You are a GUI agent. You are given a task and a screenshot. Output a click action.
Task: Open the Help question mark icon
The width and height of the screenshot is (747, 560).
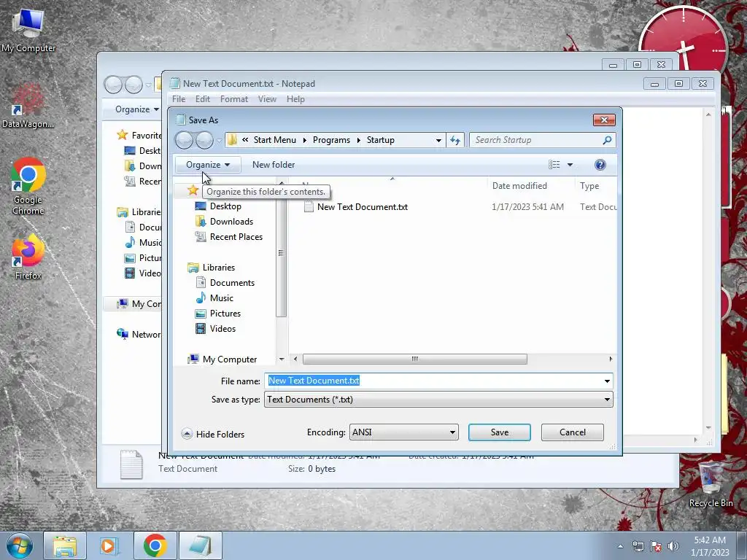pyautogui.click(x=600, y=165)
